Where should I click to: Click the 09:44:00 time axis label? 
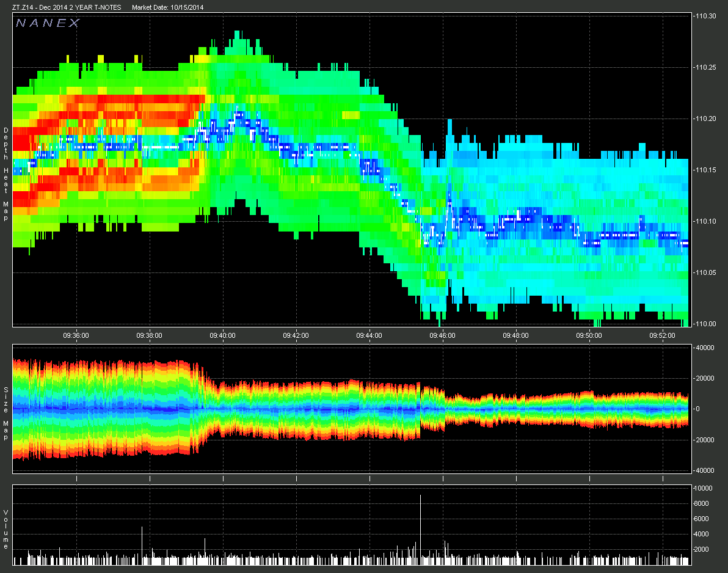coord(369,335)
